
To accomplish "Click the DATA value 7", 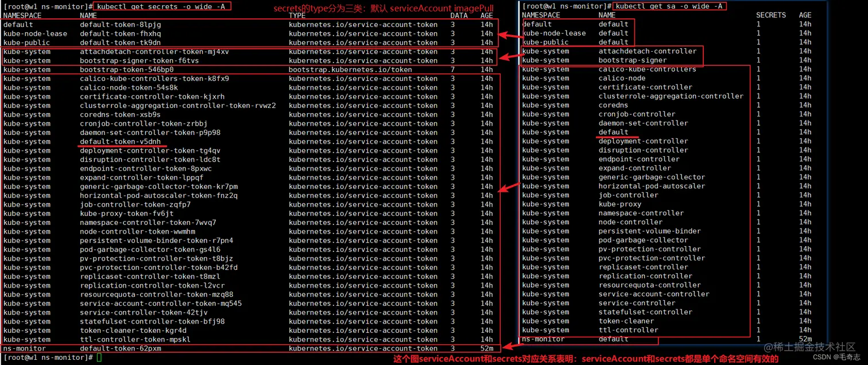I will [453, 70].
